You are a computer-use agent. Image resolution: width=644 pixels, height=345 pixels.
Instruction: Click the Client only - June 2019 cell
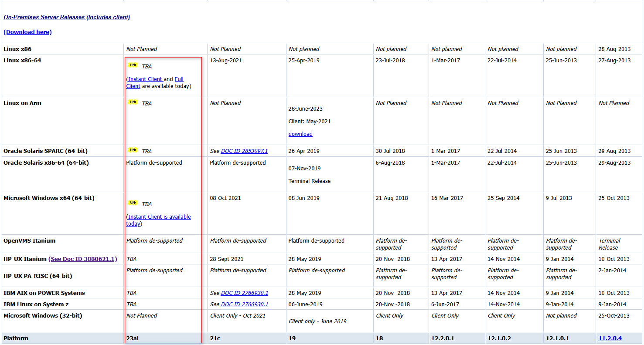tap(317, 321)
